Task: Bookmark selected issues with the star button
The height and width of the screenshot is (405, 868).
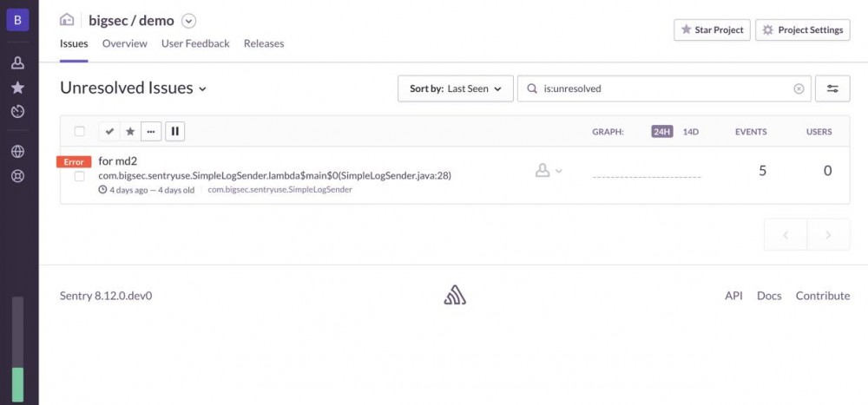Action: point(130,131)
